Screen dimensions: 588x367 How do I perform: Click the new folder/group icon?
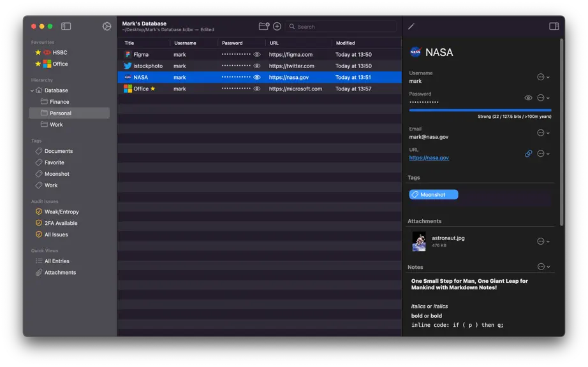(x=263, y=26)
